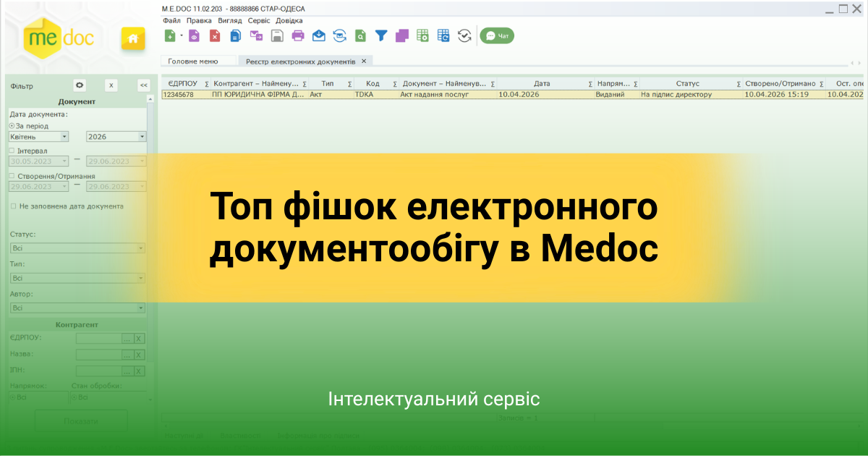The height and width of the screenshot is (456, 868).
Task: Click the cell На підпис директору
Action: click(691, 94)
